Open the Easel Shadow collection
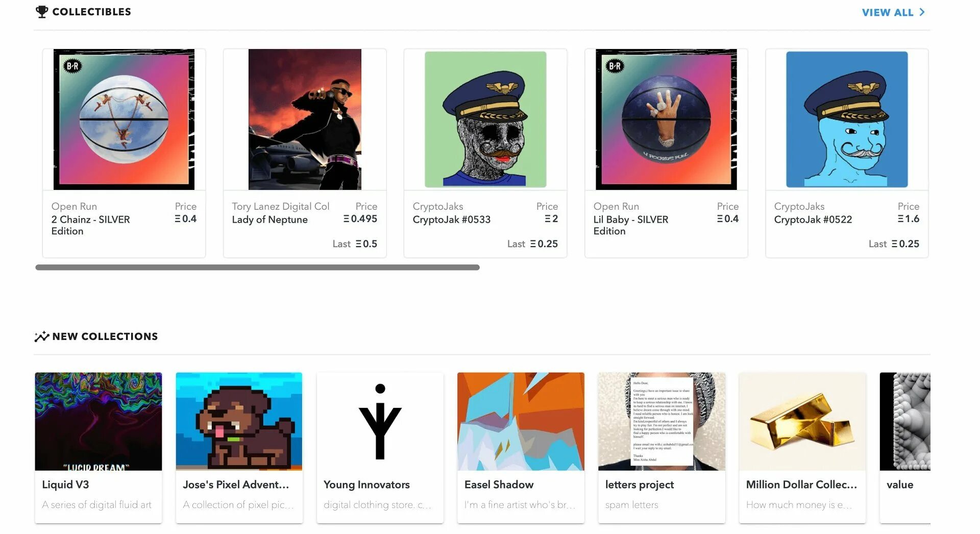 pyautogui.click(x=521, y=448)
